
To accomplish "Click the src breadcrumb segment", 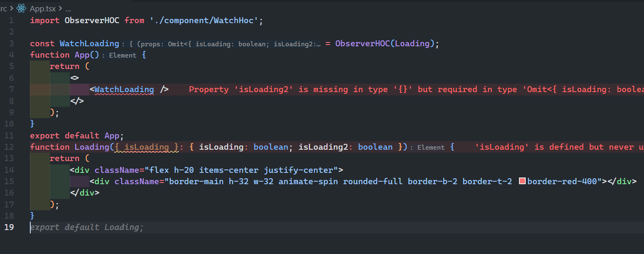I will 3,8.
